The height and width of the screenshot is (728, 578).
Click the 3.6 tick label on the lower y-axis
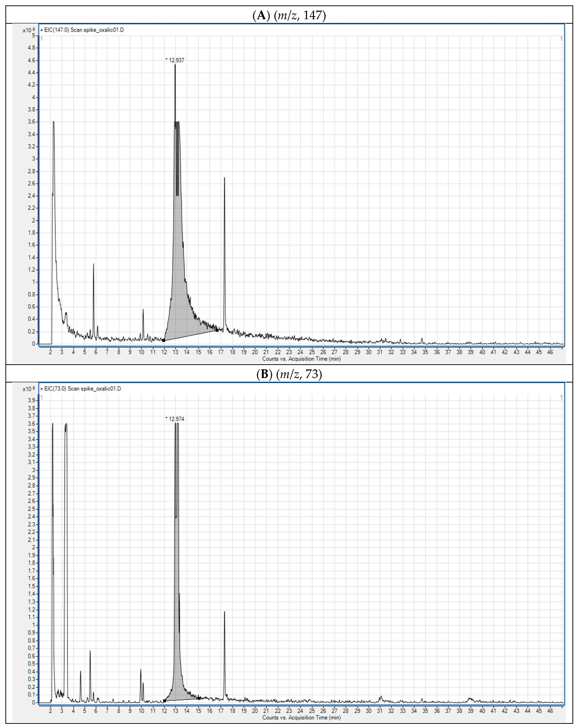(x=32, y=424)
